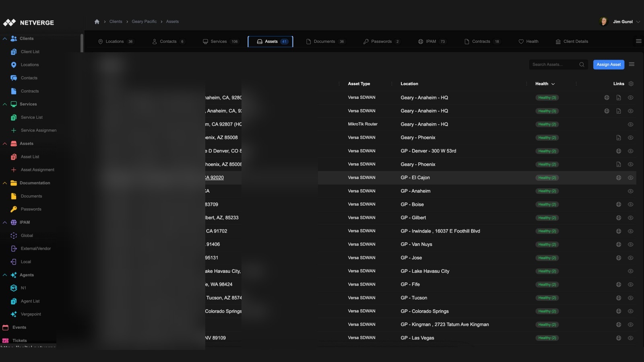This screenshot has width=644, height=362.
Task: Open the Passwords page under Documentation
Action: 31,209
